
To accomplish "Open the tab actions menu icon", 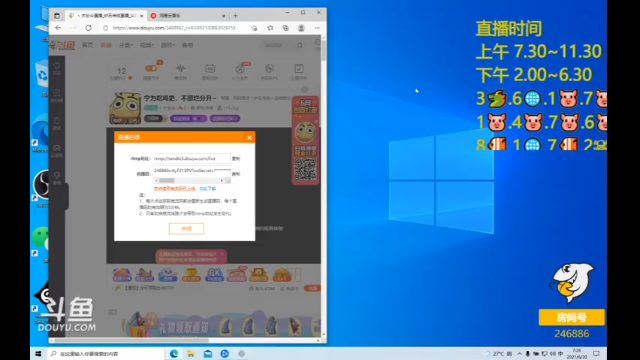I will click(x=57, y=16).
